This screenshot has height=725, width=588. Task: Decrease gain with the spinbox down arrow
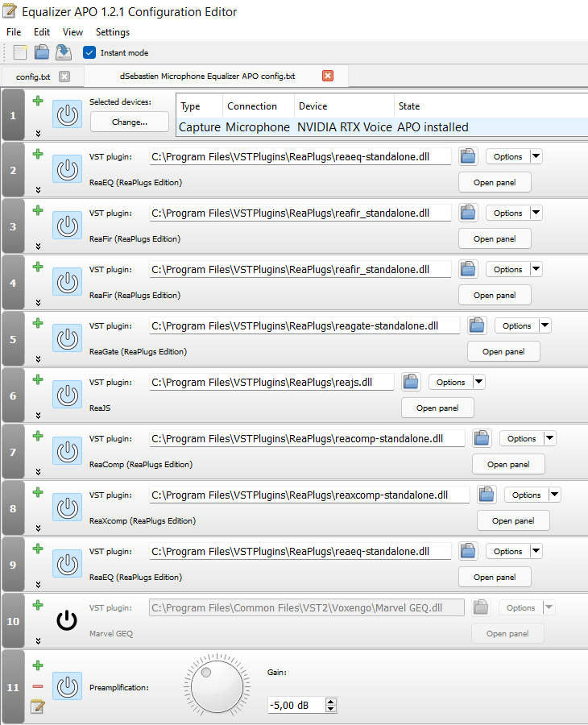pyautogui.click(x=330, y=708)
